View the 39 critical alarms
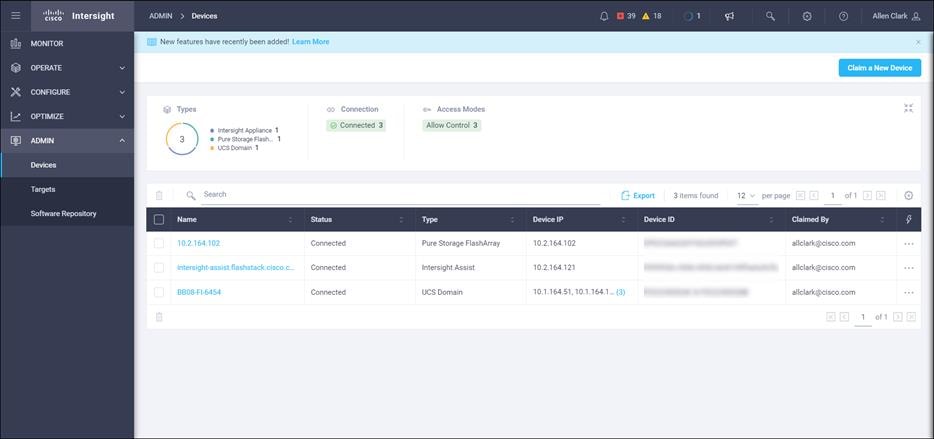 (x=626, y=16)
